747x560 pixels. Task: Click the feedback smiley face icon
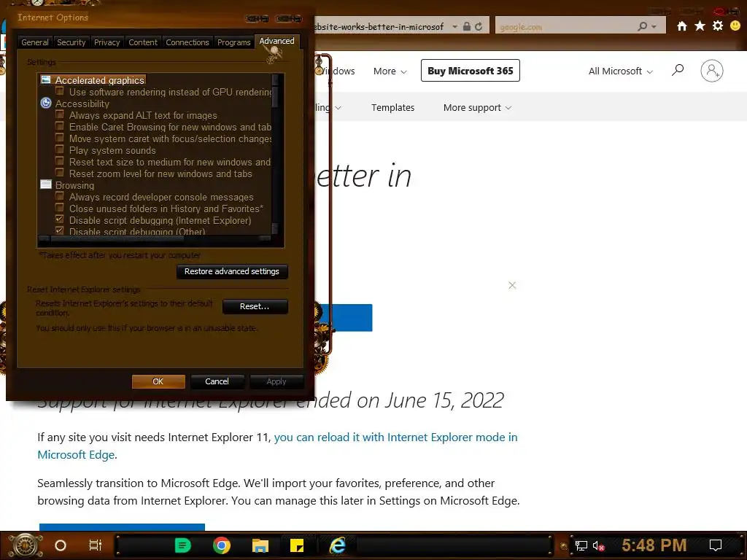coord(735,26)
